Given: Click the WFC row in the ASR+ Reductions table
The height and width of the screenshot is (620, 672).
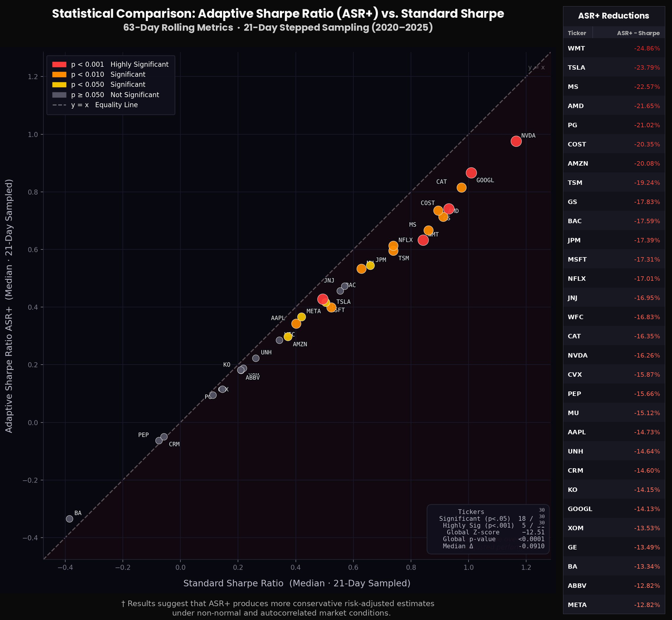Looking at the screenshot, I should click(614, 317).
